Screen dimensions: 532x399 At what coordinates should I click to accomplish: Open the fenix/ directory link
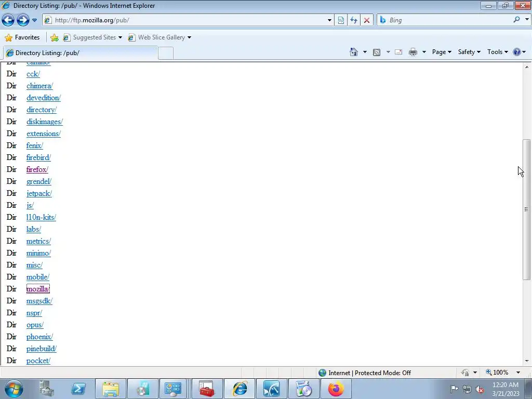pyautogui.click(x=35, y=145)
